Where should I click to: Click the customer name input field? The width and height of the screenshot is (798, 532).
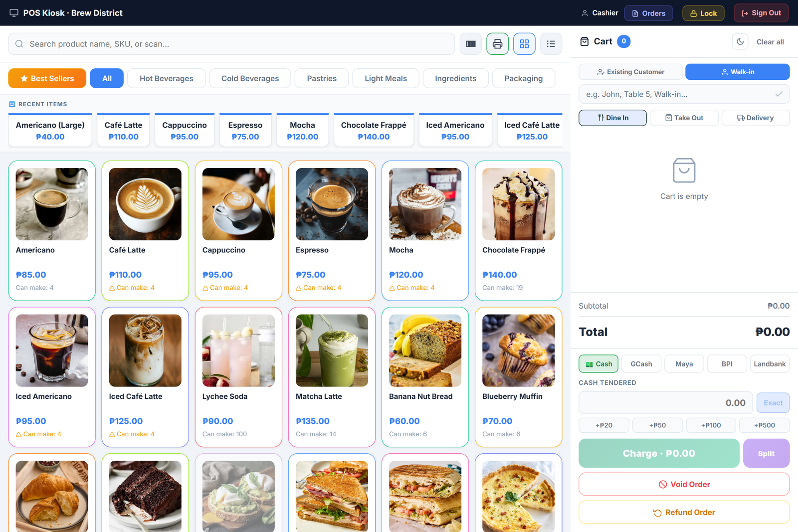click(x=684, y=94)
